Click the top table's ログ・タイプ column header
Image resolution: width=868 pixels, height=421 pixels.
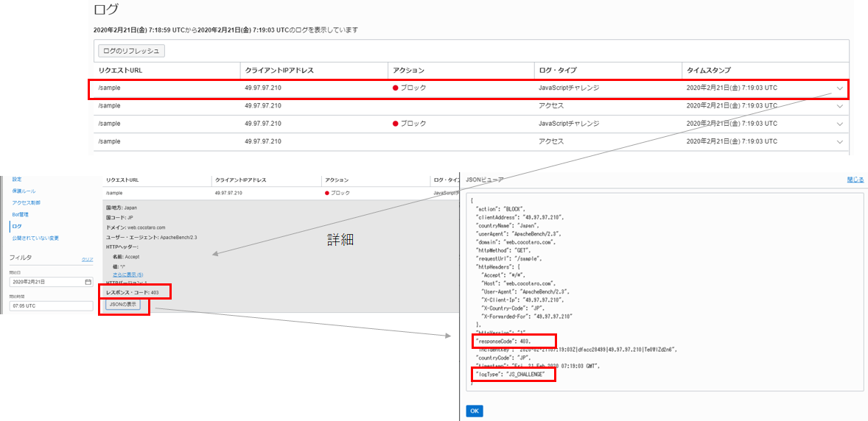pyautogui.click(x=558, y=70)
